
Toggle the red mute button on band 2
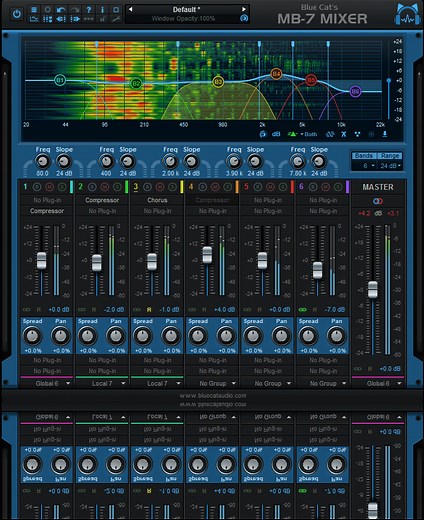tap(105, 187)
